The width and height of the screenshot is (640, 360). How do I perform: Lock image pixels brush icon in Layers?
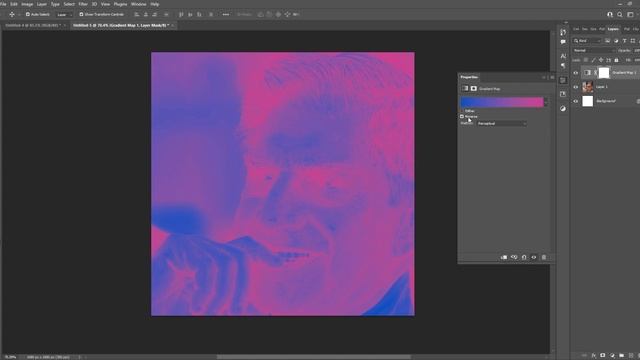pos(593,60)
